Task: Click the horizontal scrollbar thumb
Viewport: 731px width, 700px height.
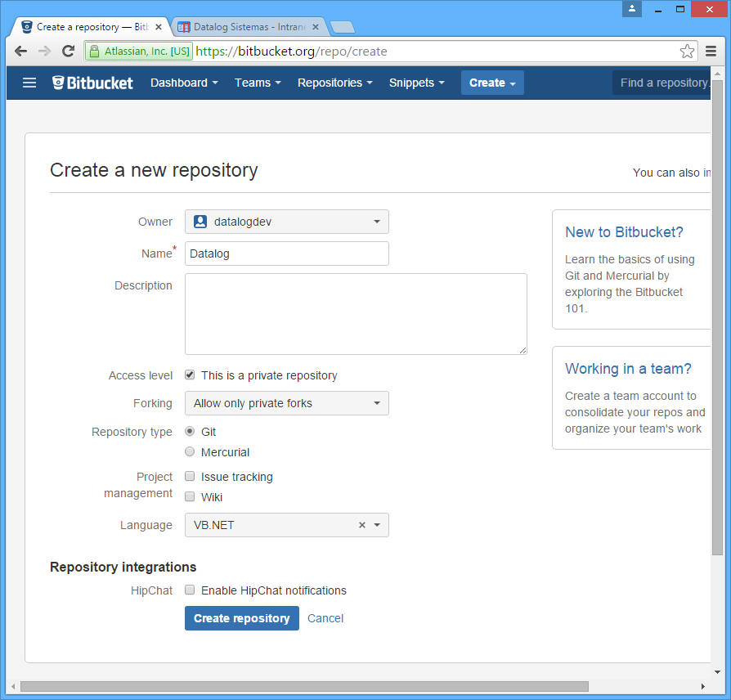Action: point(304,686)
